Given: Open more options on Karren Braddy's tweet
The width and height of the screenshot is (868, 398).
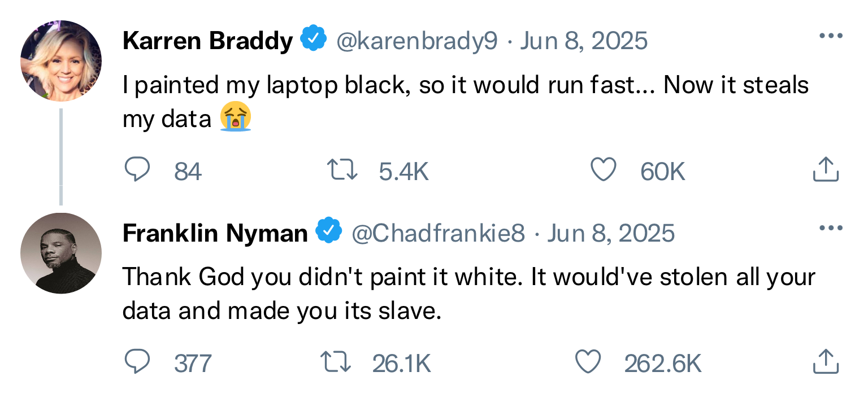Looking at the screenshot, I should pos(830,37).
